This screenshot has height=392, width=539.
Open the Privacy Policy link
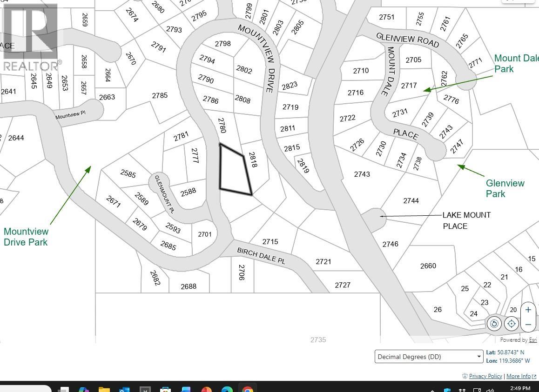coord(485,376)
